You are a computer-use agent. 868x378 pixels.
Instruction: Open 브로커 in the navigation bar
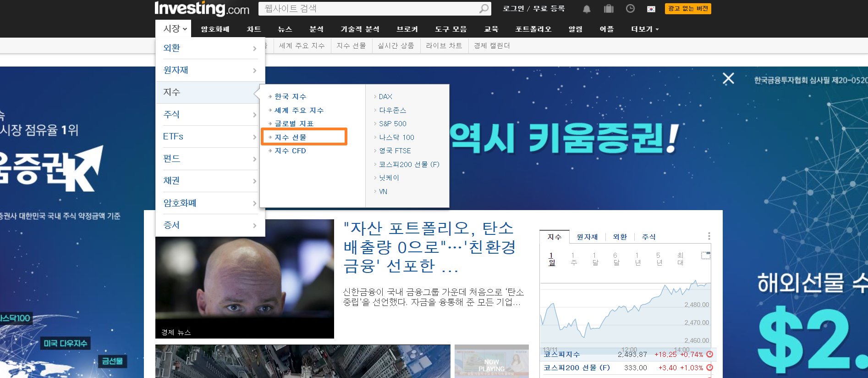coord(407,29)
